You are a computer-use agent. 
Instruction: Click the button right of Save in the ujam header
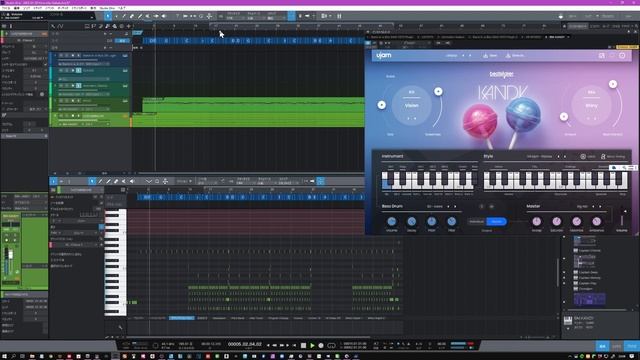pos(515,56)
